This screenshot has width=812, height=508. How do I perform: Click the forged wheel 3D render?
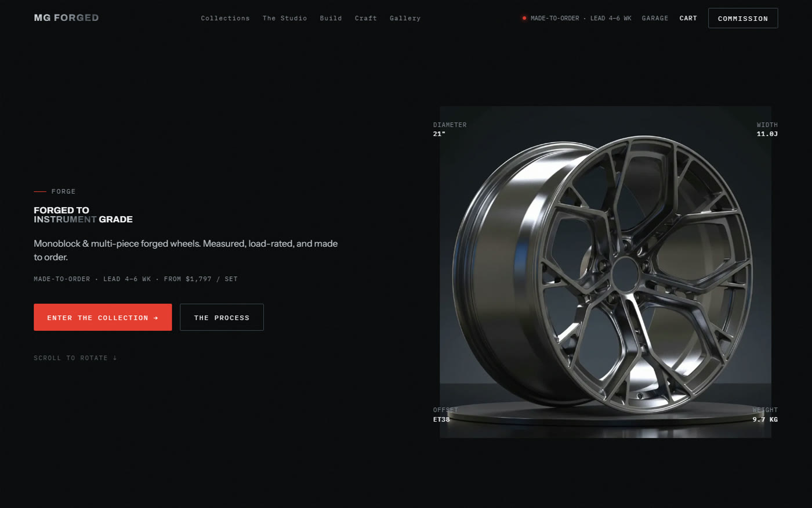coord(605,272)
